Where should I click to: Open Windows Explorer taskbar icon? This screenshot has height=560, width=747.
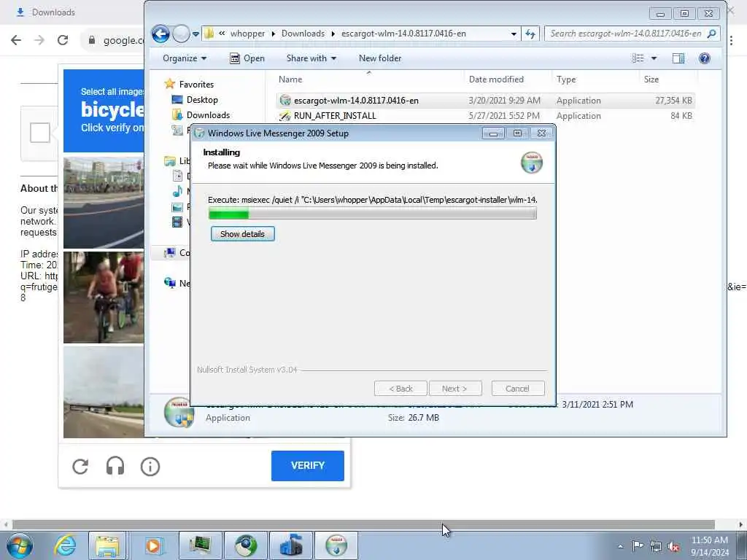click(x=107, y=545)
